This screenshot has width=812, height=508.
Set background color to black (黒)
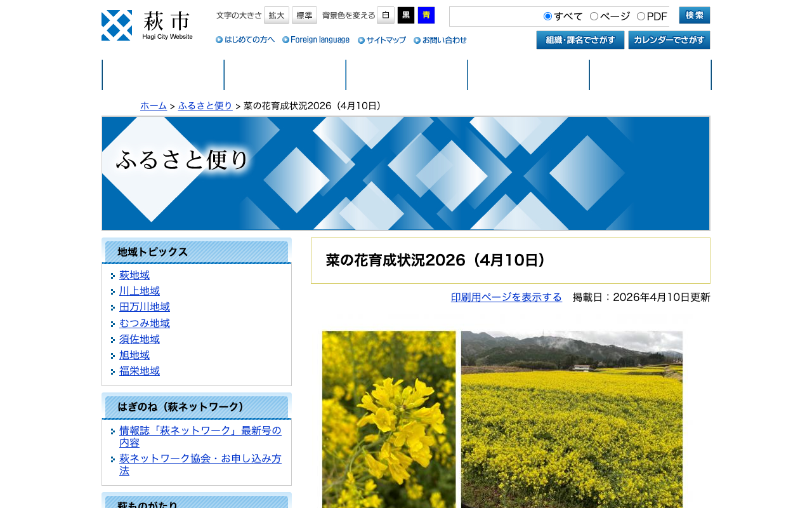point(406,15)
